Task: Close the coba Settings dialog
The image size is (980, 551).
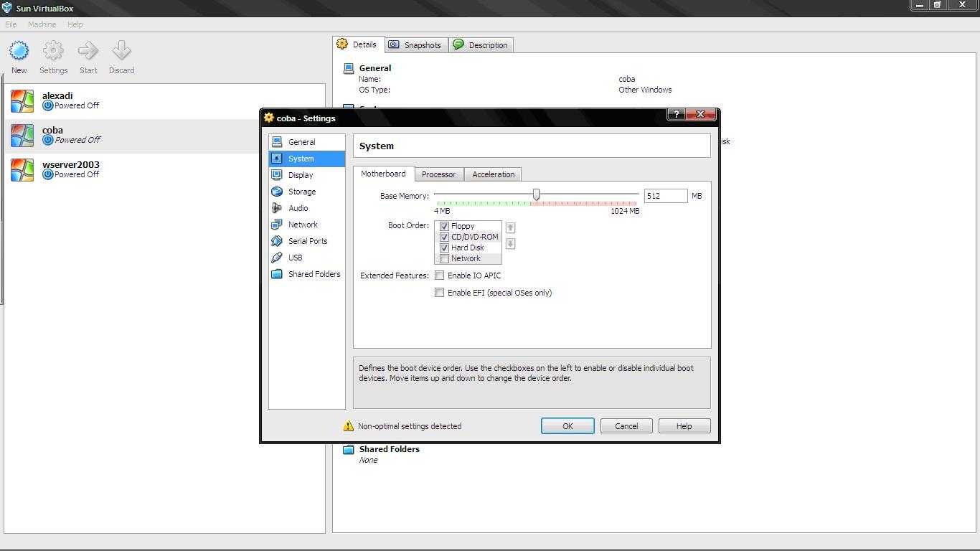Action: [x=700, y=114]
